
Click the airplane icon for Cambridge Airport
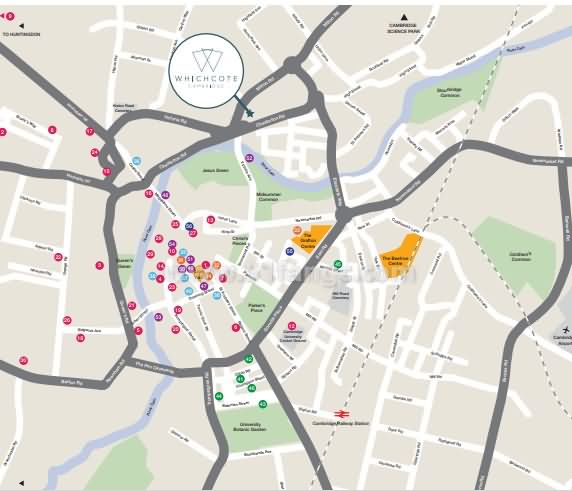[x=566, y=330]
